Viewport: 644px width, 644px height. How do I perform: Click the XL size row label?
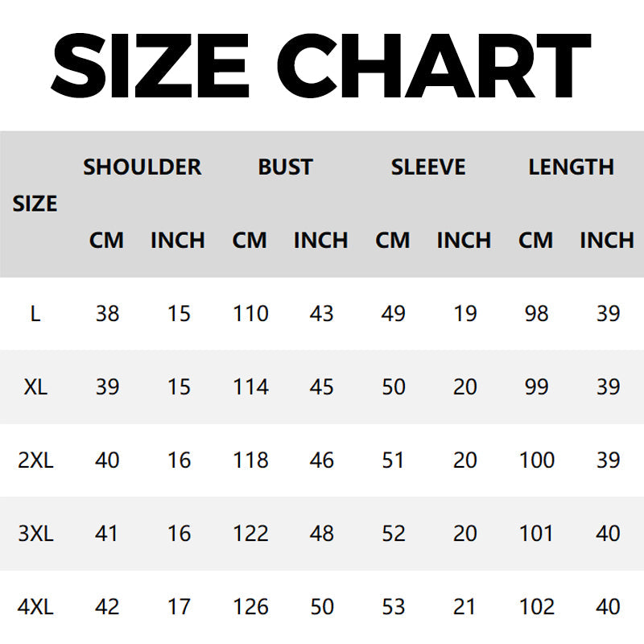tap(35, 387)
